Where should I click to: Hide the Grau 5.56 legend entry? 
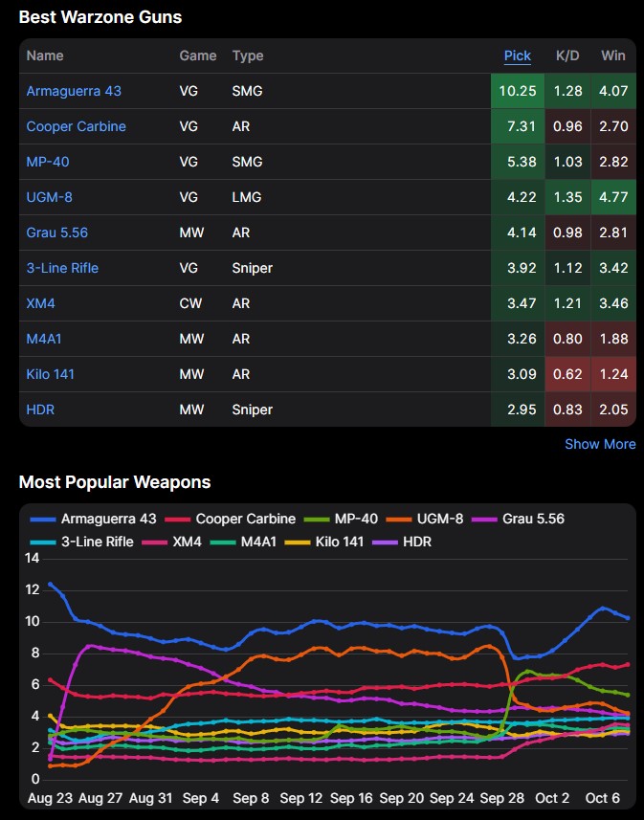coord(518,519)
